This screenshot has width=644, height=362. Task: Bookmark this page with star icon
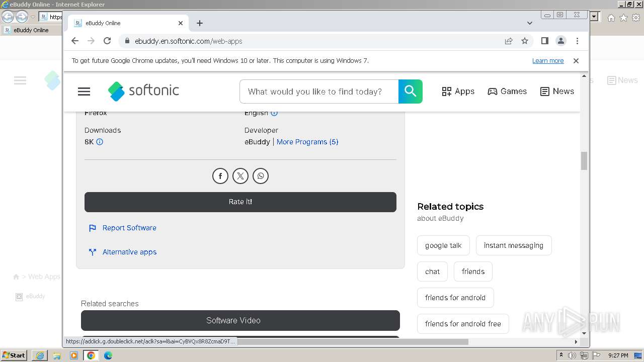coord(525,41)
